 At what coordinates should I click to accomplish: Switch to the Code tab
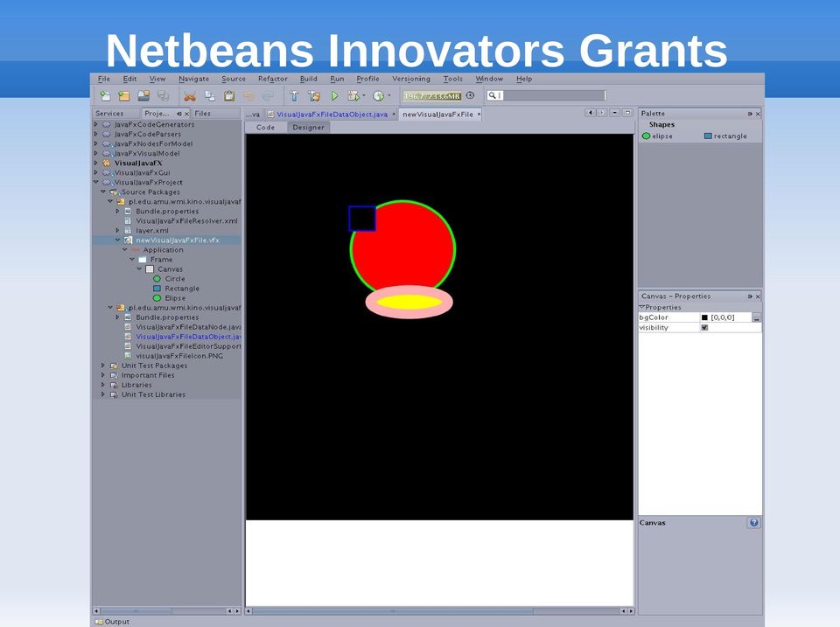pos(266,128)
